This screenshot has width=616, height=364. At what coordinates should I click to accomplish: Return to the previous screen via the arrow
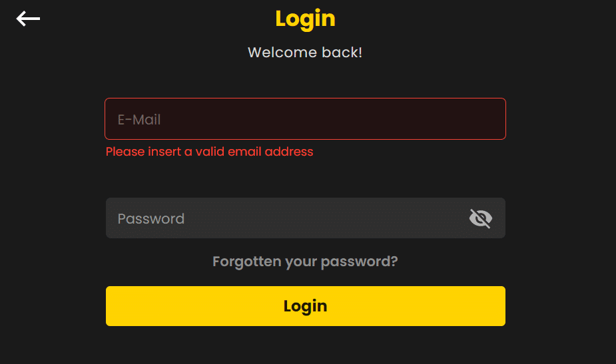point(28,19)
